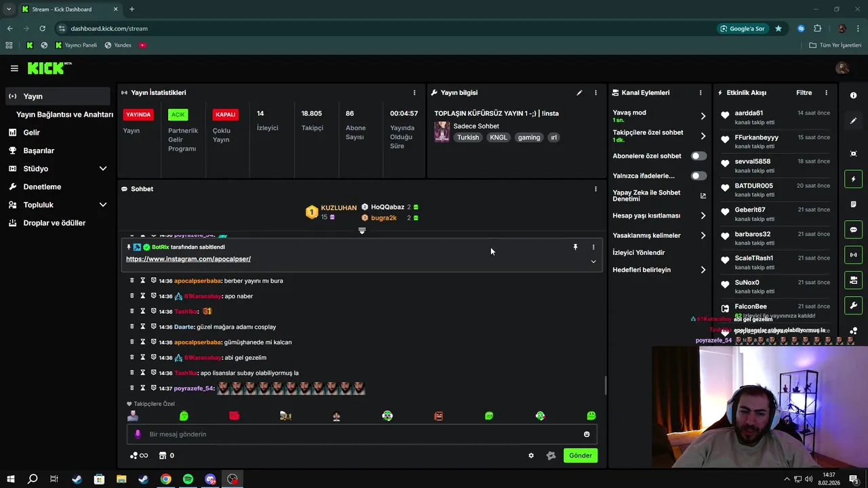
Task: Open the shop icon showing 0
Action: [166, 455]
